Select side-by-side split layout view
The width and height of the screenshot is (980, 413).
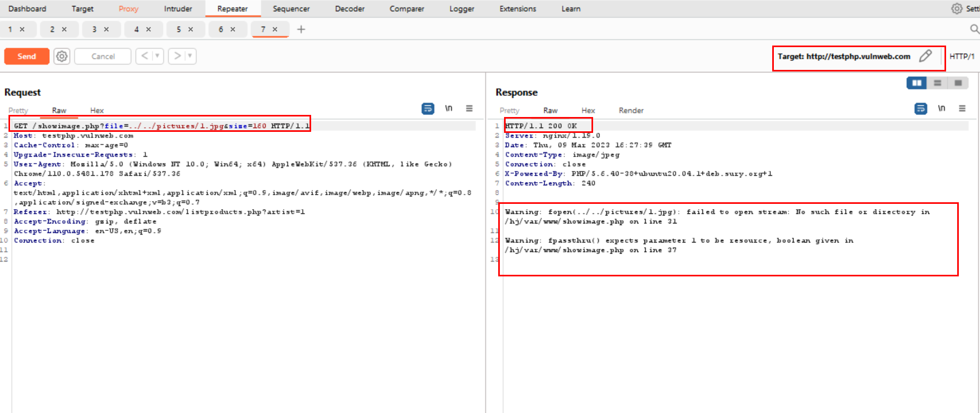coord(916,83)
